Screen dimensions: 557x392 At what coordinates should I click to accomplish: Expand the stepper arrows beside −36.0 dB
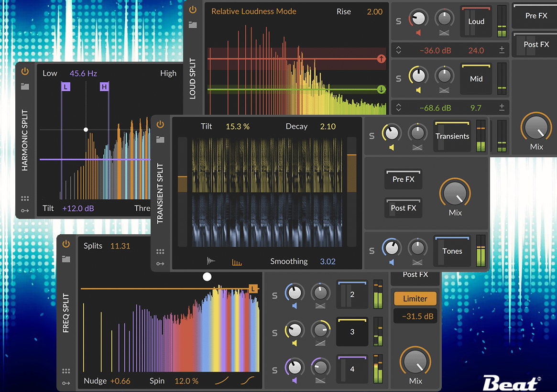399,50
